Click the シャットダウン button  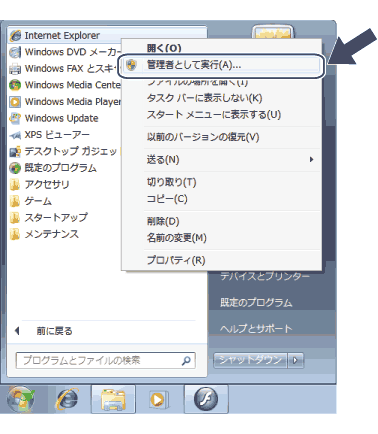250,360
